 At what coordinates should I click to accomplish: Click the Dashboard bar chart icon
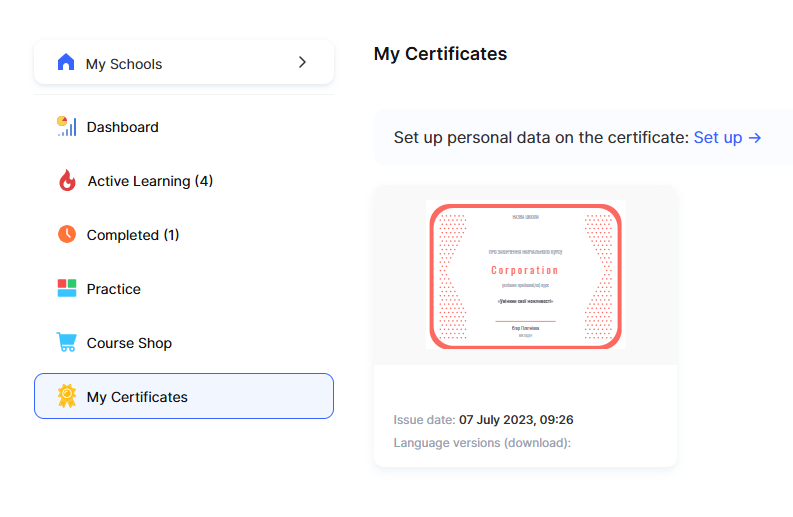click(67, 127)
